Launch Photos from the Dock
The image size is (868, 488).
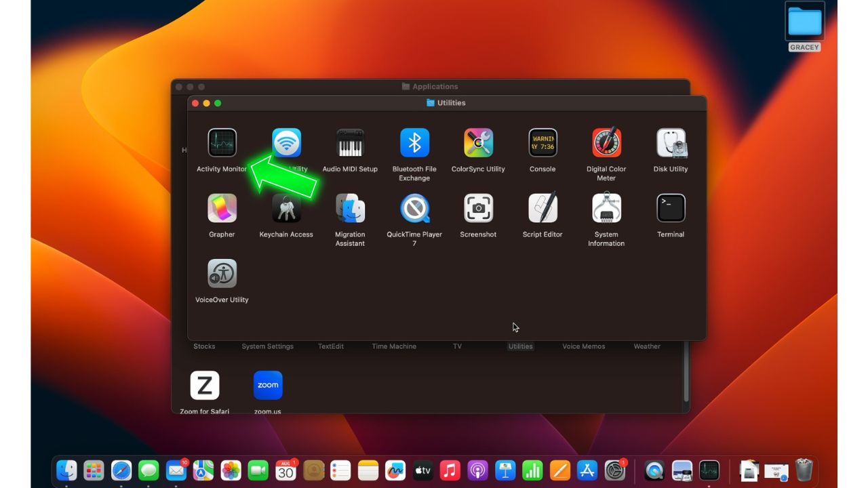[x=231, y=470]
